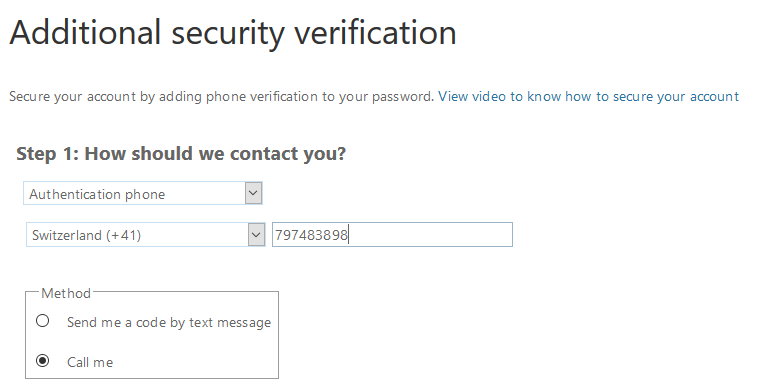Select the Send me a code radio button
Image resolution: width=768 pixels, height=392 pixels.
(43, 321)
